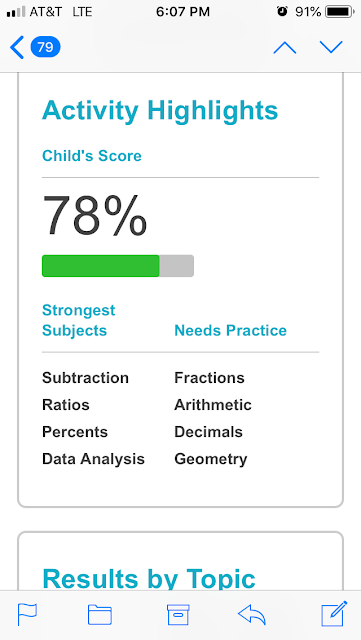361x640 pixels.
Task: Open the 79 unread messages badge
Action: (x=45, y=47)
